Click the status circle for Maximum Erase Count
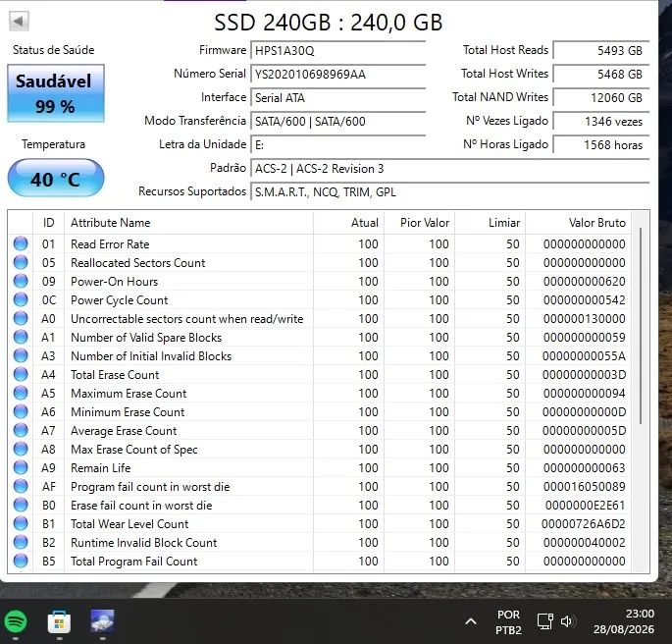The image size is (672, 644). (x=21, y=393)
